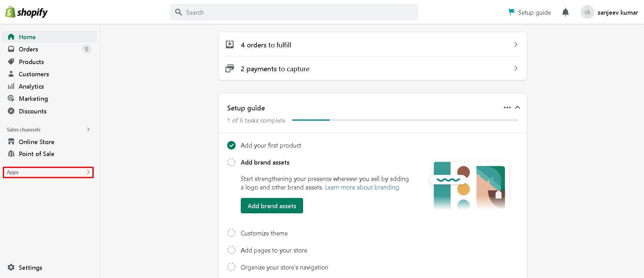Click the Marketing target icon

(x=11, y=98)
